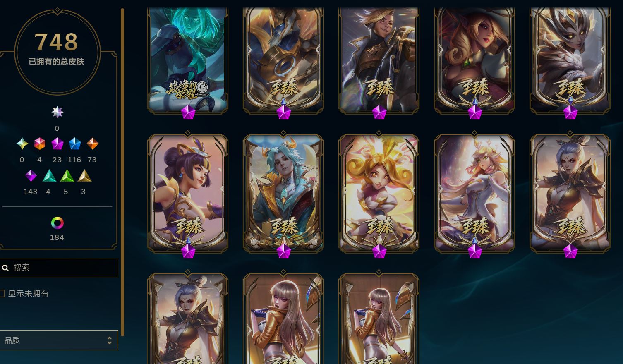Viewport: 623px width, 364px height.
Task: Click the magnifier icon in the search box
Action: 5,268
